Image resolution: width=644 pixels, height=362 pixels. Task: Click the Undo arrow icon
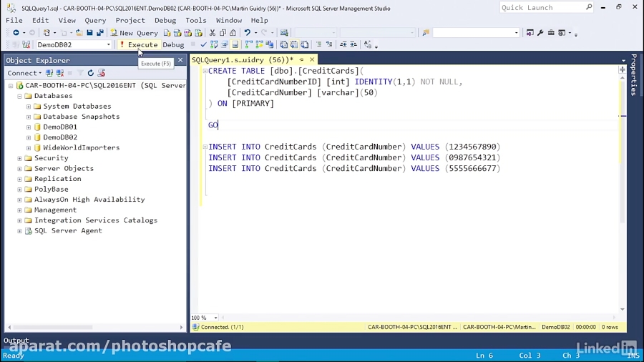247,33
